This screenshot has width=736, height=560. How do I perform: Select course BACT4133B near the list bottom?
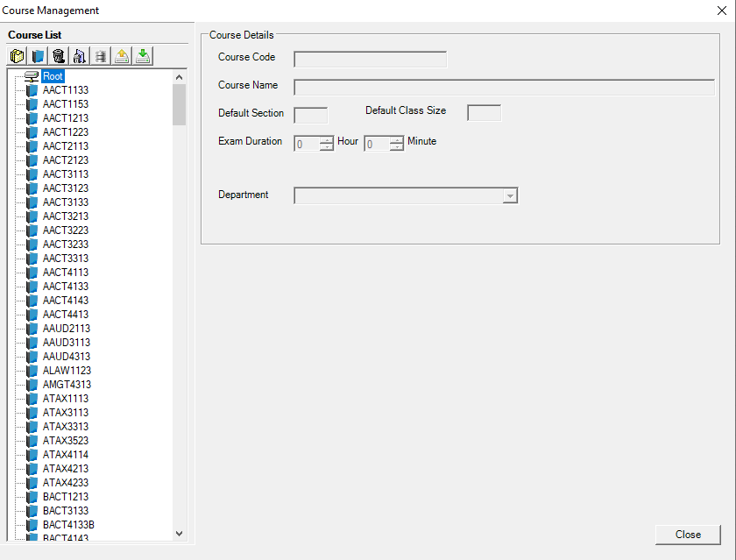pos(70,524)
